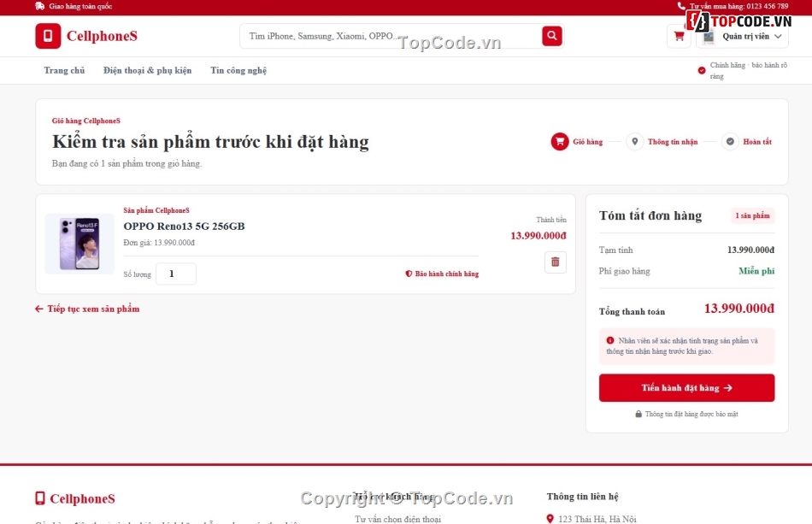
Task: Click Tiến hành đặt hàng button
Action: [686, 388]
